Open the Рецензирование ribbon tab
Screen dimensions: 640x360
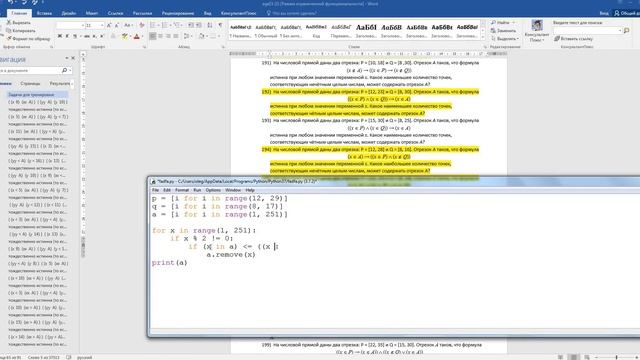178,13
